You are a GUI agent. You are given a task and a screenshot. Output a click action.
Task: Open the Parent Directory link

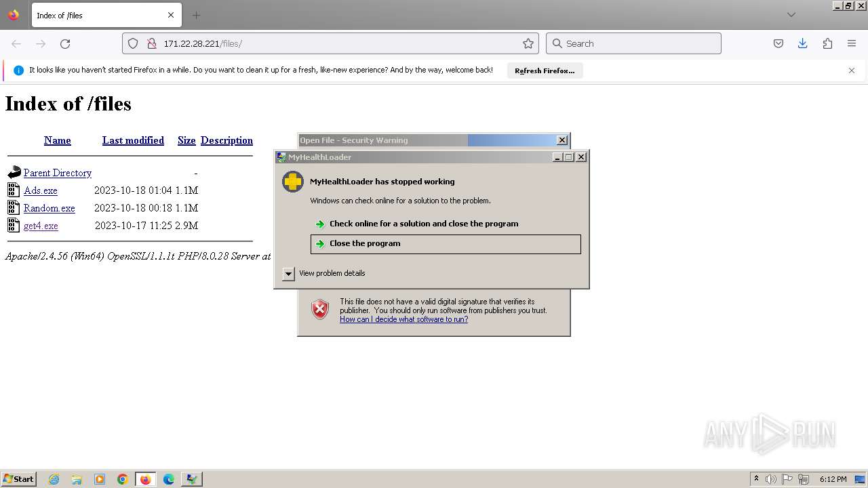coord(58,173)
